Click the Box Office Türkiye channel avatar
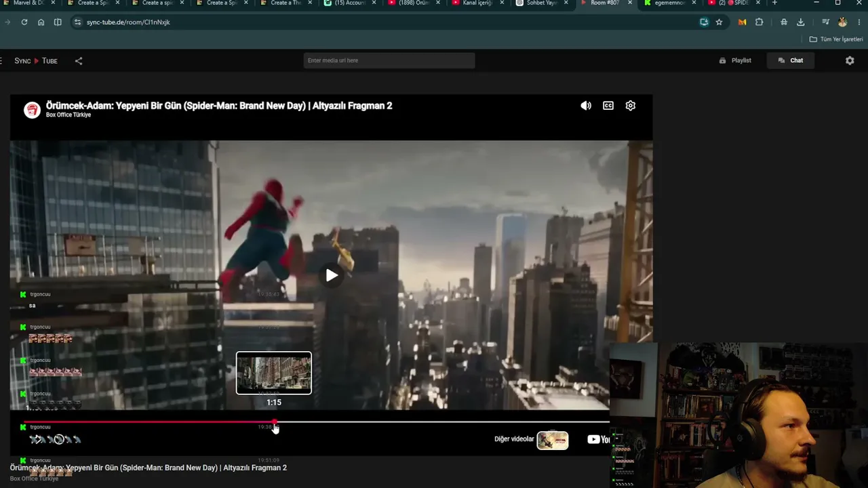The width and height of the screenshot is (868, 488). [32, 110]
